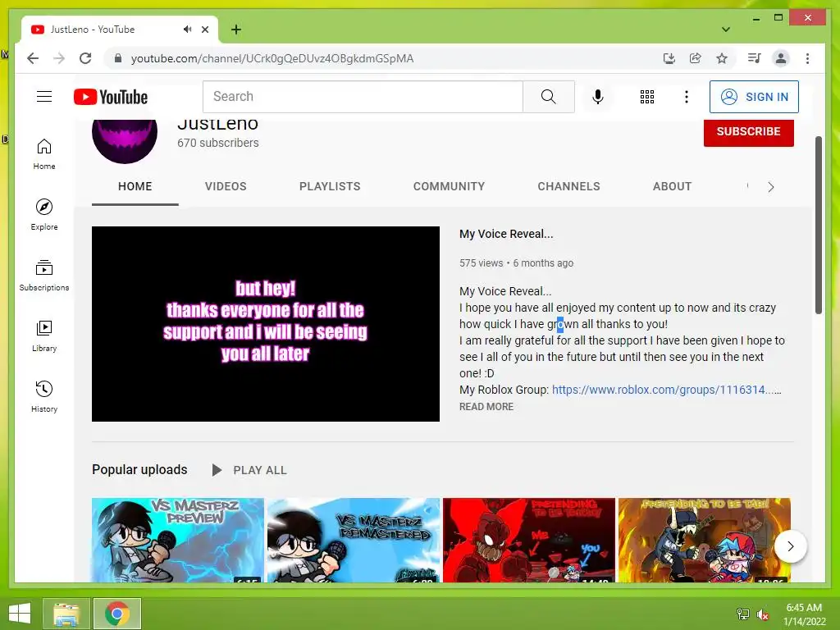Screen dimensions: 840x630
Task: Click the network tray icon
Action: point(743,614)
